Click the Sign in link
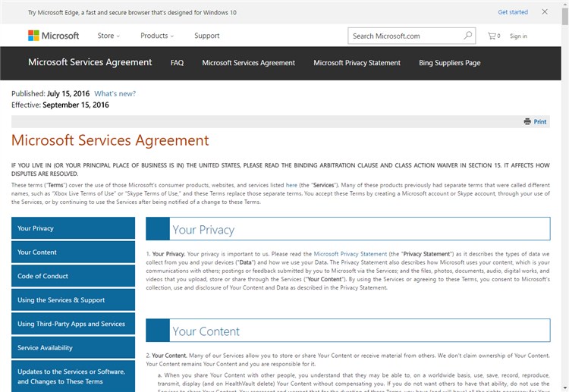The width and height of the screenshot is (569, 392). point(518,36)
